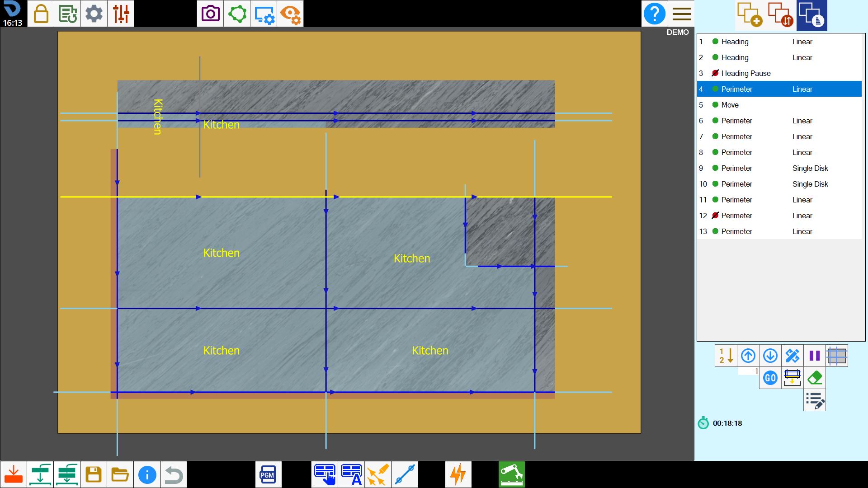Click the ruler and pencil edit icon

coord(793,356)
